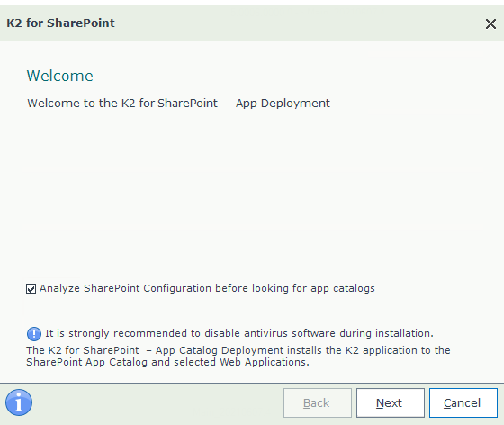Click the Analyze SharePoint Configuration label text
Viewport: 504px width, 425px height.
pyautogui.click(x=207, y=288)
